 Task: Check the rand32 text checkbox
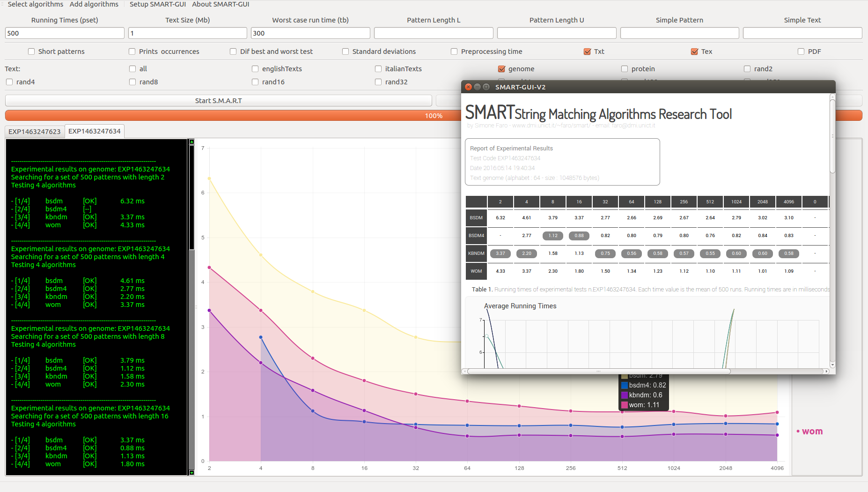(x=378, y=82)
